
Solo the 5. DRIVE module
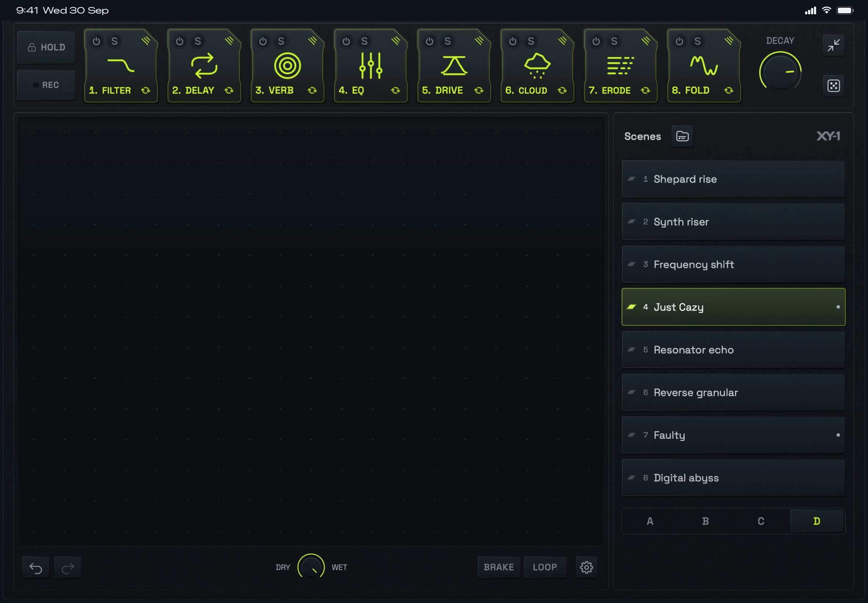tap(447, 41)
